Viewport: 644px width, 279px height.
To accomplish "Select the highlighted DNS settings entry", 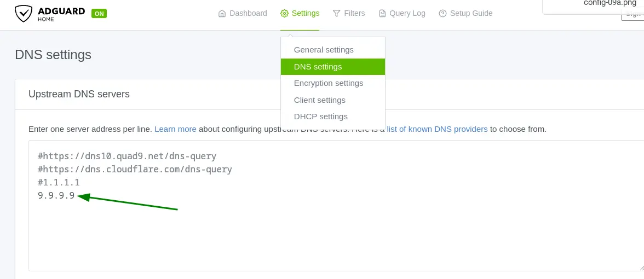I will (318, 67).
